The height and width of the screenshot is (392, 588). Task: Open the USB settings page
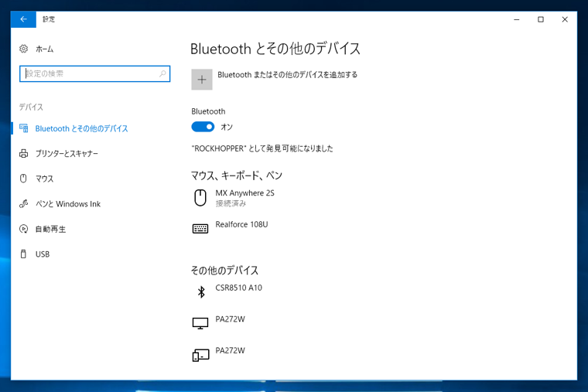[x=43, y=254]
